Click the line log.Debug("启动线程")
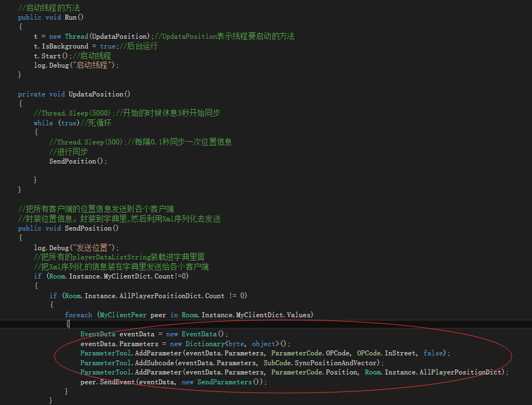532x405 pixels. (x=76, y=65)
